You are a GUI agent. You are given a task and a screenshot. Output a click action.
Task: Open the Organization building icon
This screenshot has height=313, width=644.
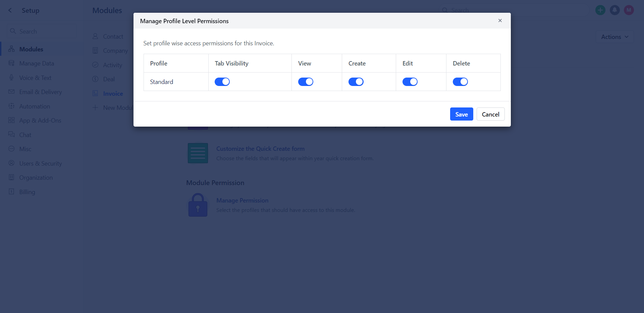click(x=11, y=177)
